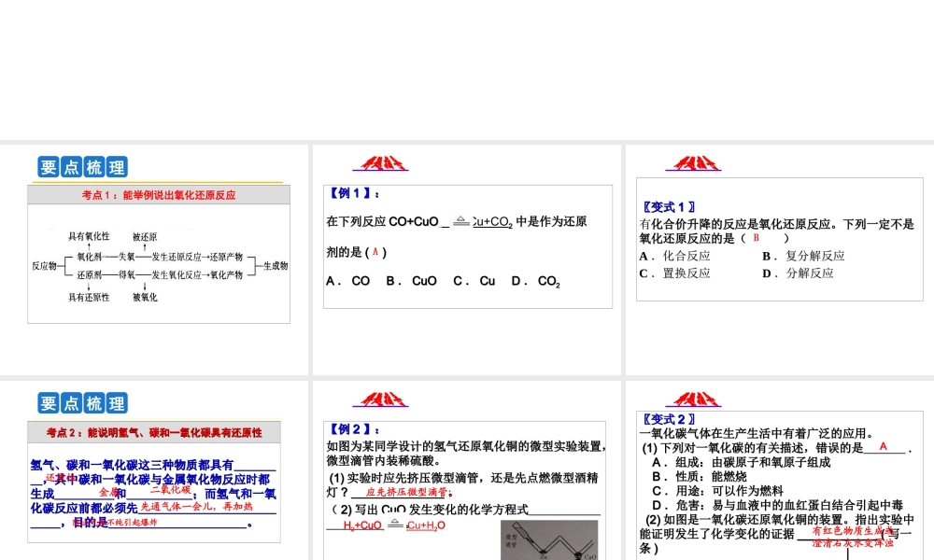Click 氧化产物 in the diagram
The image size is (934, 560).
click(x=226, y=275)
